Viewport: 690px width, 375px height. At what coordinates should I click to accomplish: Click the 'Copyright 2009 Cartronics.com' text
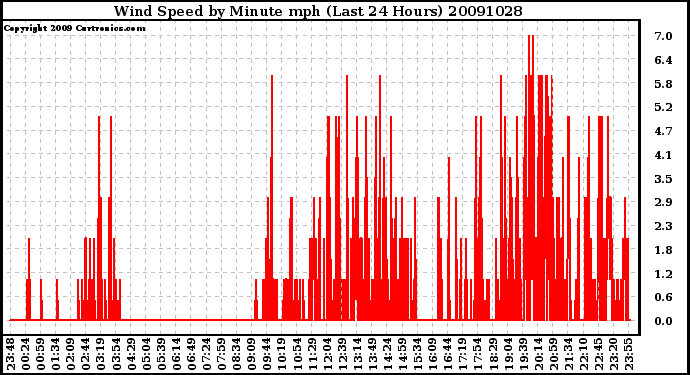click(x=75, y=28)
